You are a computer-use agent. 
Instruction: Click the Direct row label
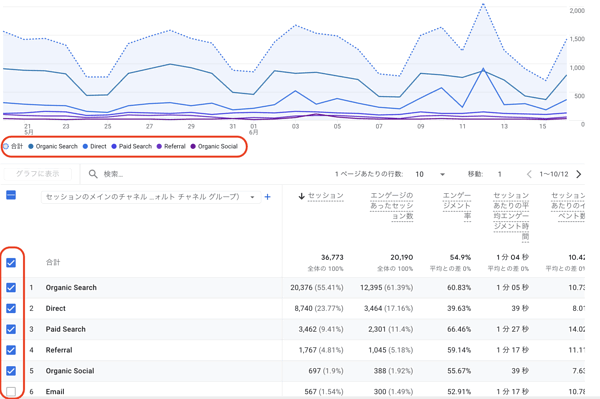[x=55, y=308]
